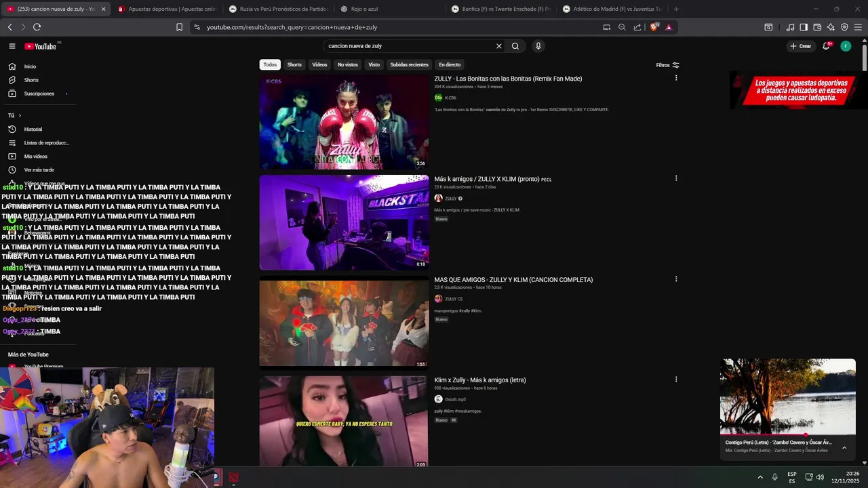
Task: Open a new browser tab
Action: [x=676, y=9]
